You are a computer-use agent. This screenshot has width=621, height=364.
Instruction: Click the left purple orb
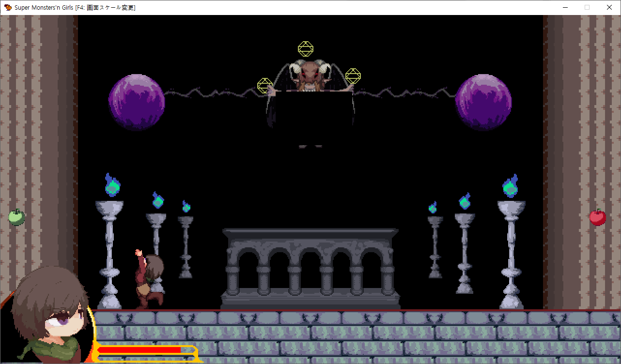tap(137, 103)
